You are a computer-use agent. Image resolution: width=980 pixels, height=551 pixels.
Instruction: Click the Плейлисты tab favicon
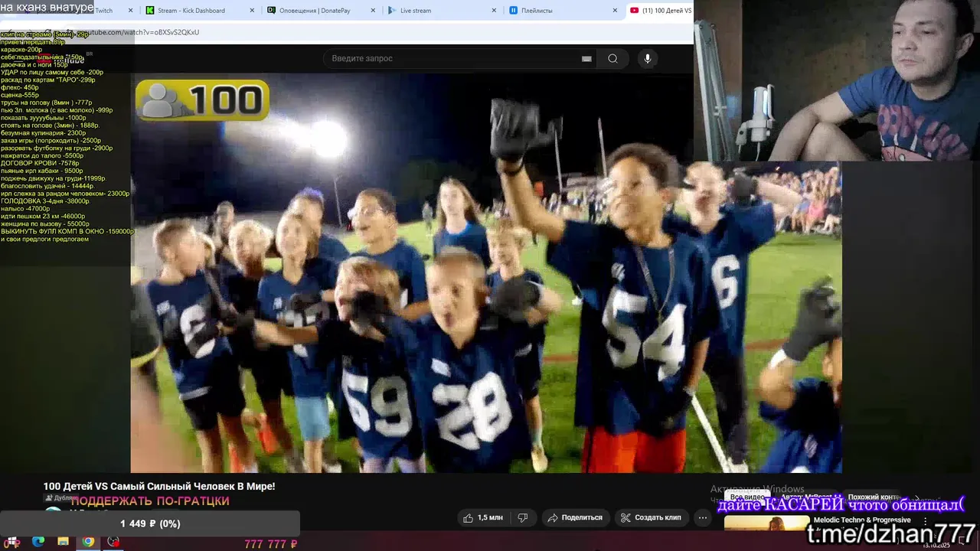[514, 11]
